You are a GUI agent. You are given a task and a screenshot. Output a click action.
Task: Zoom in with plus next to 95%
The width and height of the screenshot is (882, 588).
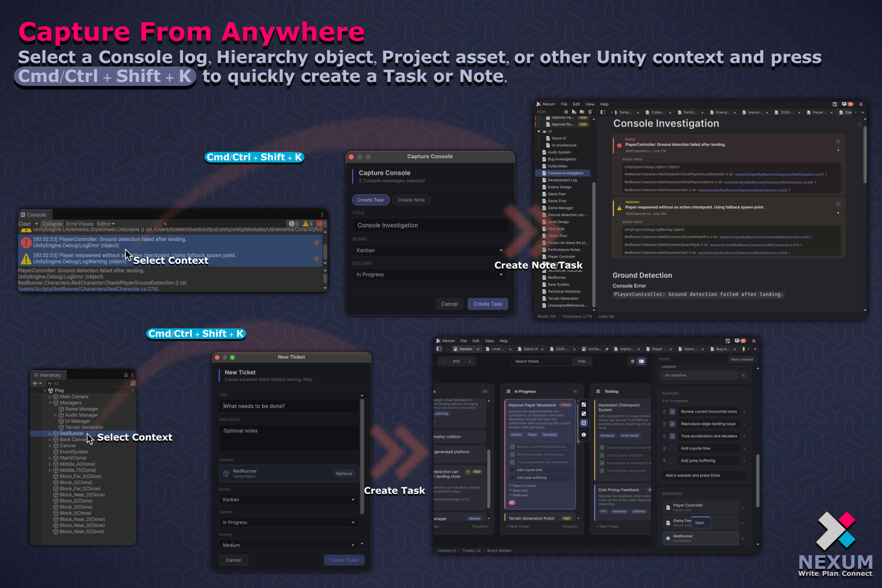point(470,361)
